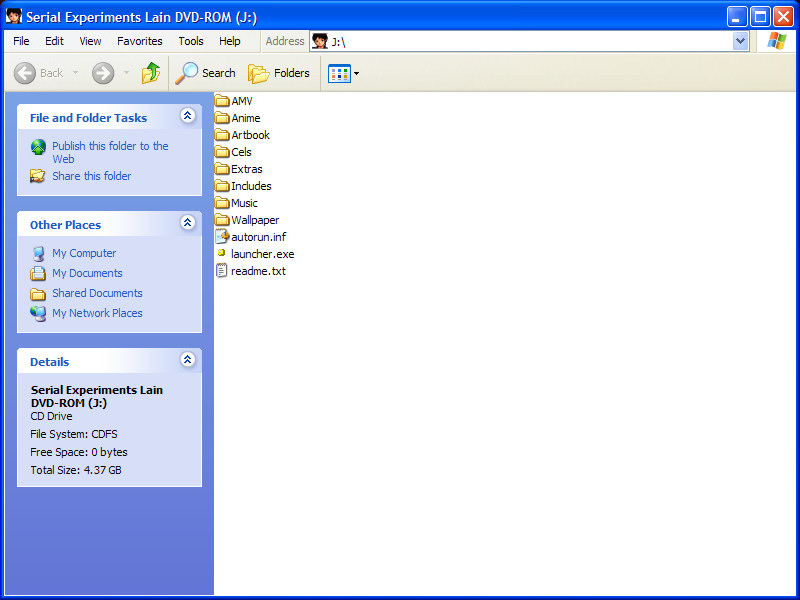Click the Up folder toolbar icon
This screenshot has width=800, height=600.
point(151,73)
